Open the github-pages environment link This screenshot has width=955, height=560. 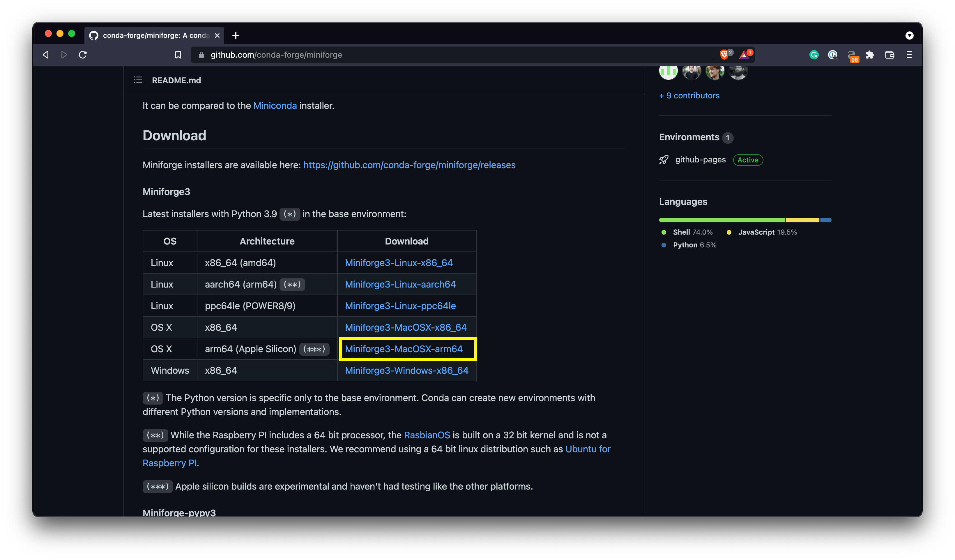pyautogui.click(x=700, y=160)
